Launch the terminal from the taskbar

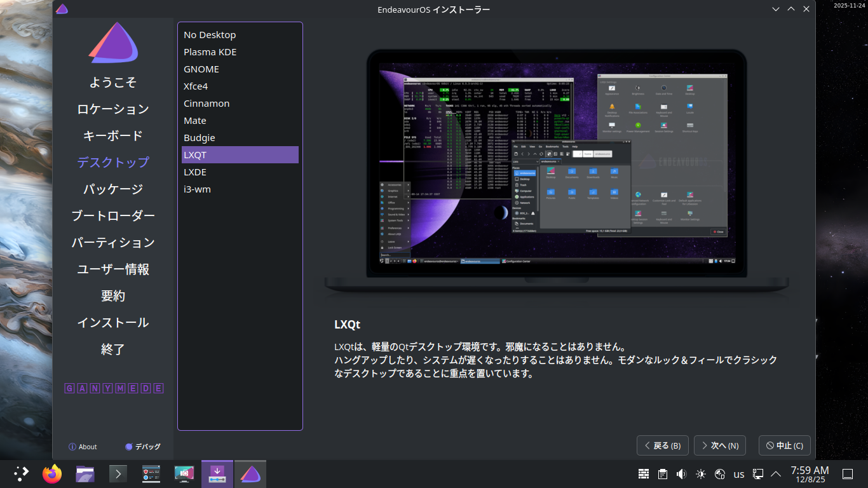tap(118, 474)
